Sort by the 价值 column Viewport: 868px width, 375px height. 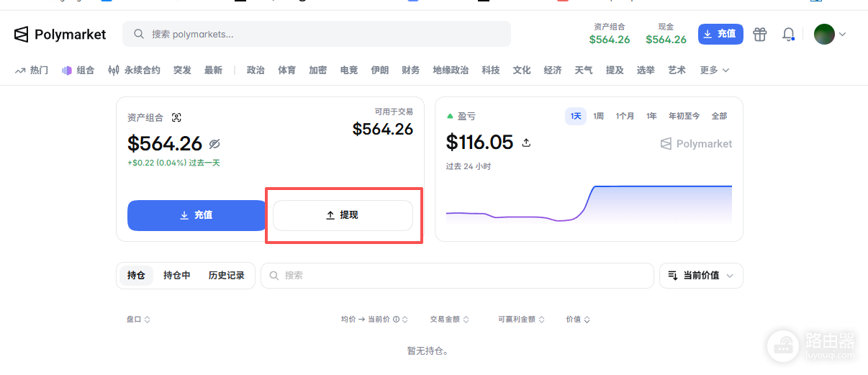point(579,320)
